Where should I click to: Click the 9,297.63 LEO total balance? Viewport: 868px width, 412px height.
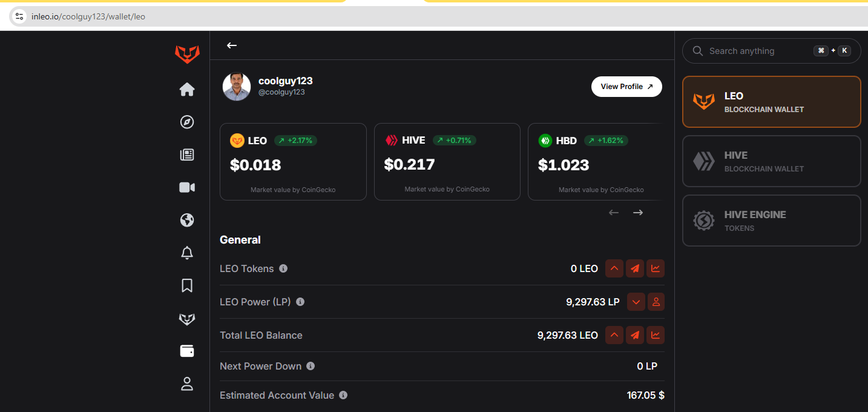point(568,335)
